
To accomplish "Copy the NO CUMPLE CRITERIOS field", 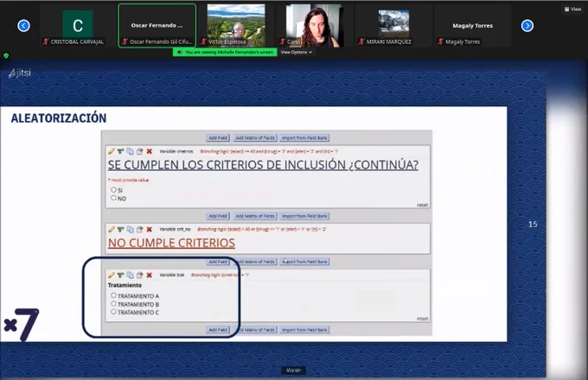I will (130, 229).
